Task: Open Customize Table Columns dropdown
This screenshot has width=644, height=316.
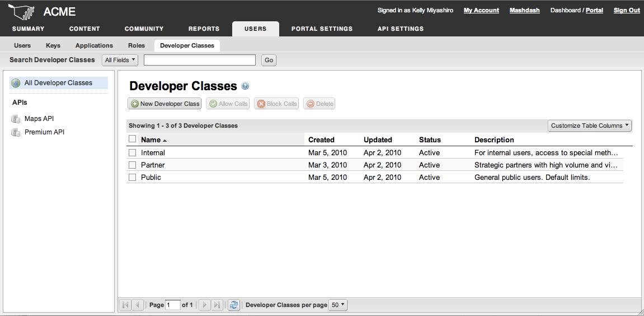Action: 590,126
